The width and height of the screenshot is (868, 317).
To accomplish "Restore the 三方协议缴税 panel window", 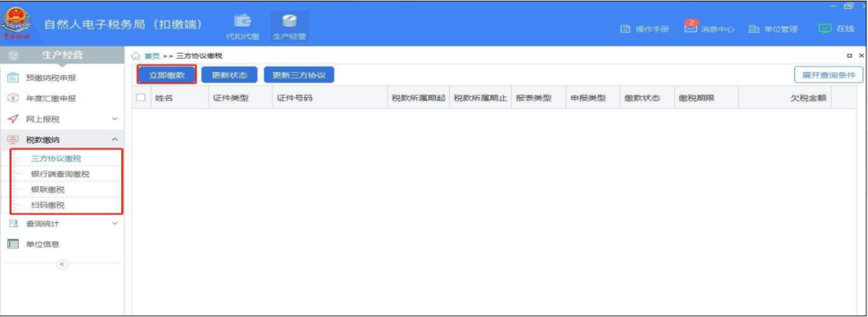I will click(x=850, y=56).
